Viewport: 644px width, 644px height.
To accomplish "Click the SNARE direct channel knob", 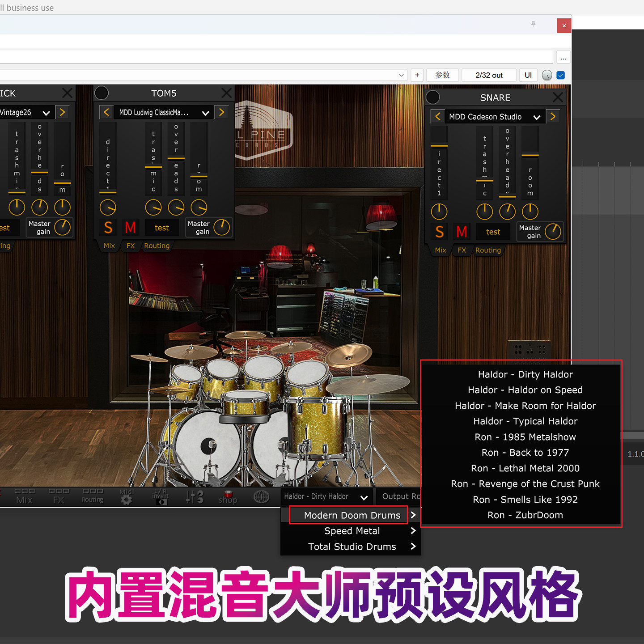I will pos(439,212).
